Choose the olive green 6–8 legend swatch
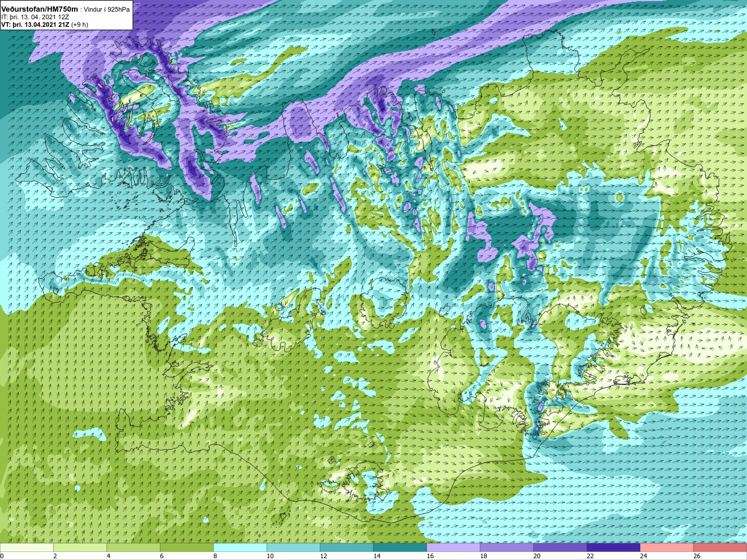747x560 pixels. click(187, 548)
